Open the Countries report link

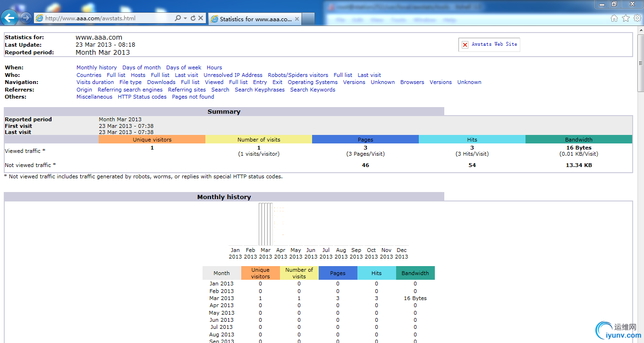click(x=89, y=75)
